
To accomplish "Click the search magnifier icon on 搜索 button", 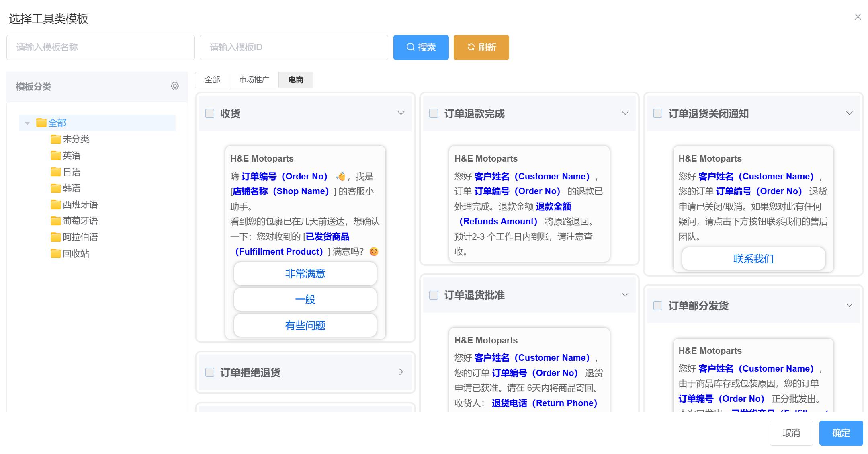I will point(410,47).
